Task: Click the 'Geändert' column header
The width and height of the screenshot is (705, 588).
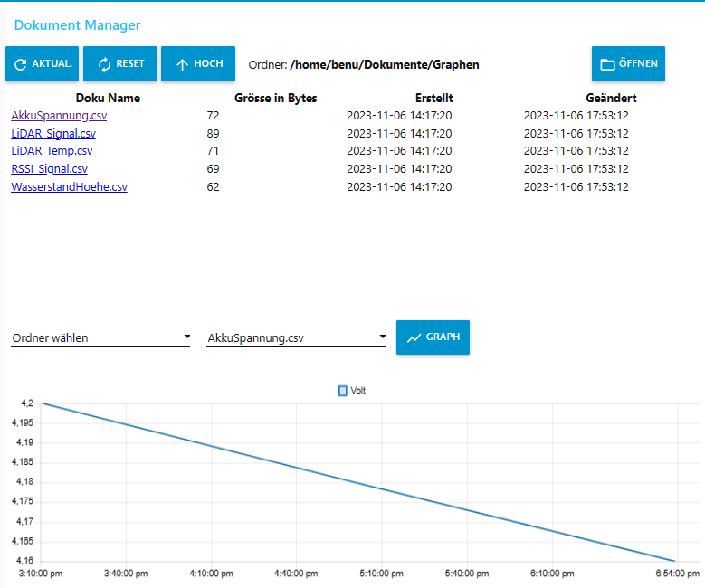Action: tap(611, 98)
